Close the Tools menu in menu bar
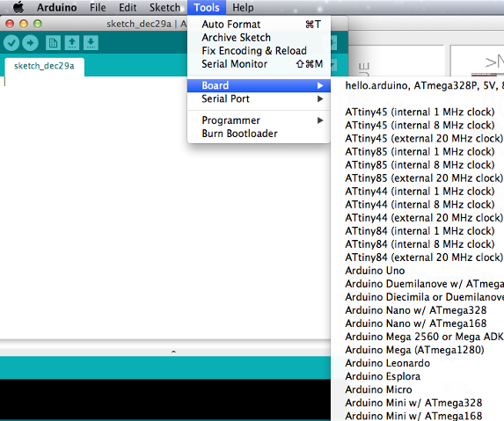This screenshot has height=421, width=504. pyautogui.click(x=207, y=7)
